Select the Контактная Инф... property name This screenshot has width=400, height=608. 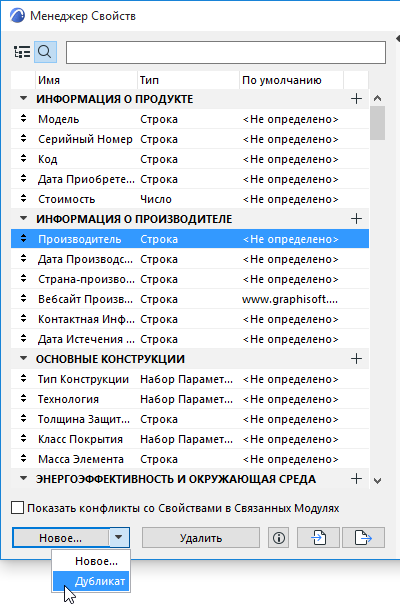pyautogui.click(x=86, y=319)
